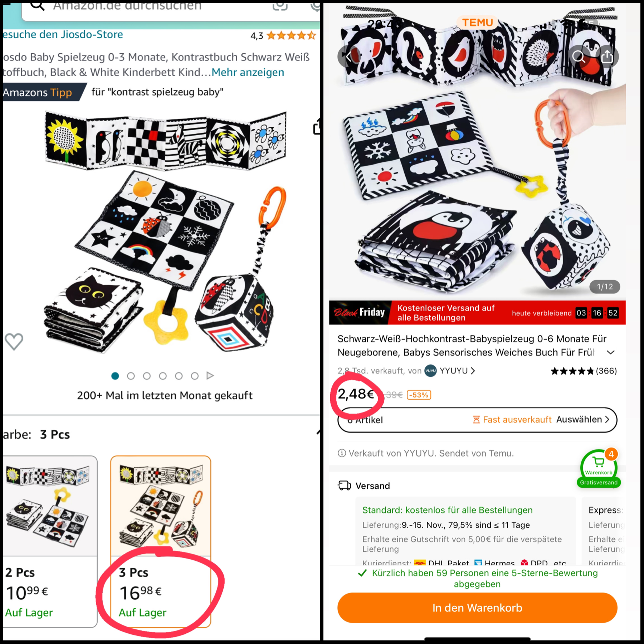The height and width of the screenshot is (644, 644).
Task: Open Amazon camera search icon
Action: (x=280, y=6)
